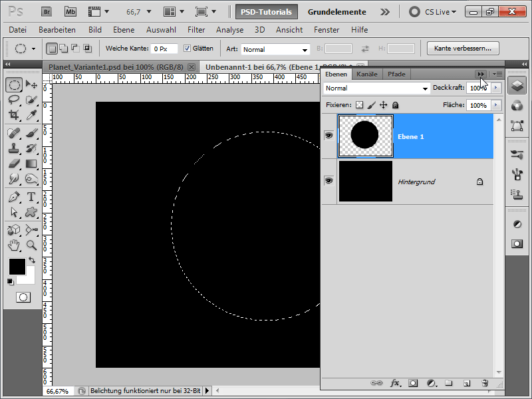Open the Layers panel options menu

click(497, 74)
